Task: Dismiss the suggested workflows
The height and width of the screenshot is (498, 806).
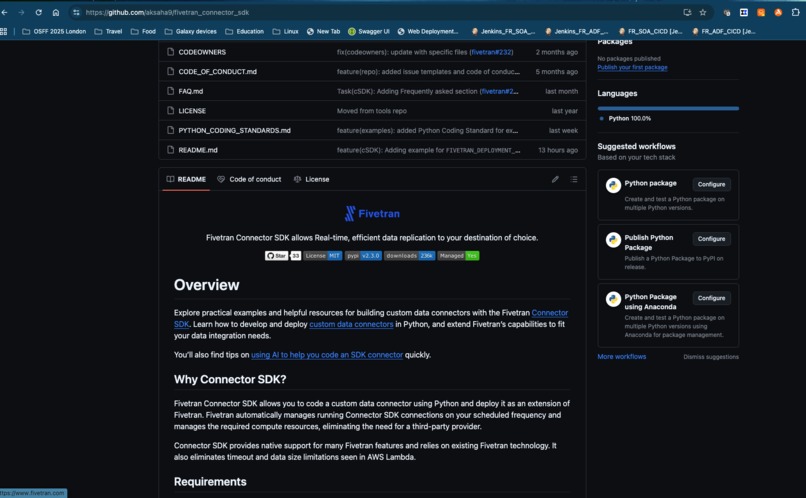Action: coord(711,357)
